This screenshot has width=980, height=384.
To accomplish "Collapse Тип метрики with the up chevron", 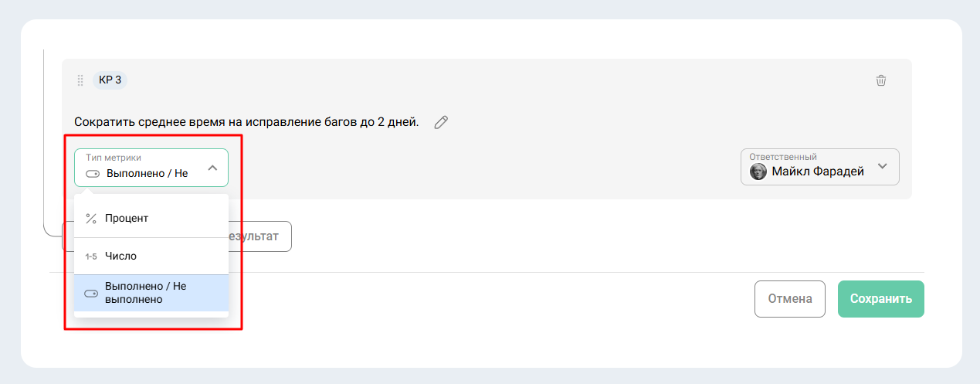I will pos(213,168).
